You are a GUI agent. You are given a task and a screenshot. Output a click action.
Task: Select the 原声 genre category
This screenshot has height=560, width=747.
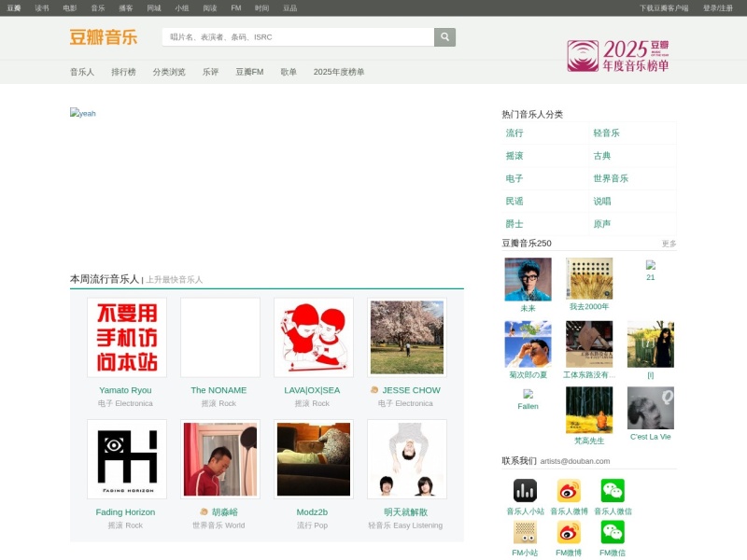point(602,224)
